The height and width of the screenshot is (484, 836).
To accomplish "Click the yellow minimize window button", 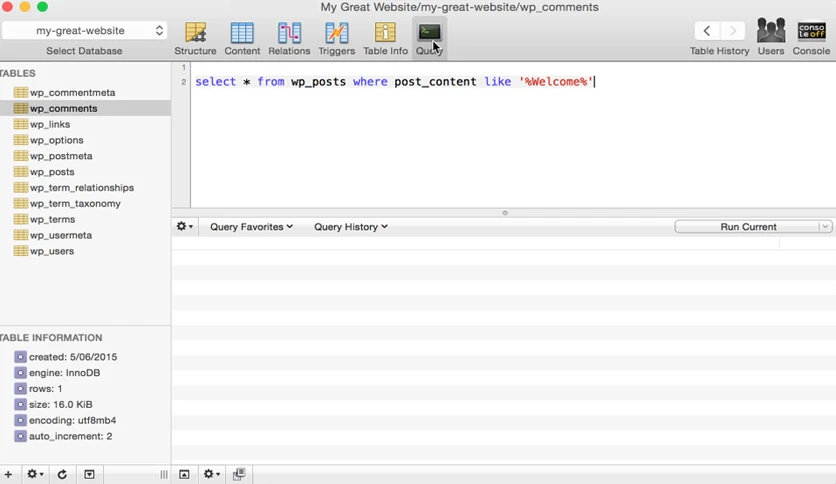I will tap(25, 7).
